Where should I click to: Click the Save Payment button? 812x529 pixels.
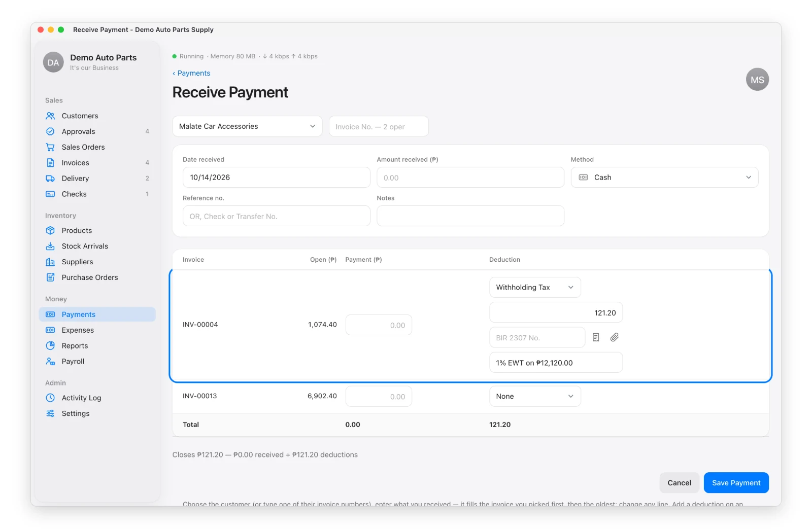click(736, 483)
